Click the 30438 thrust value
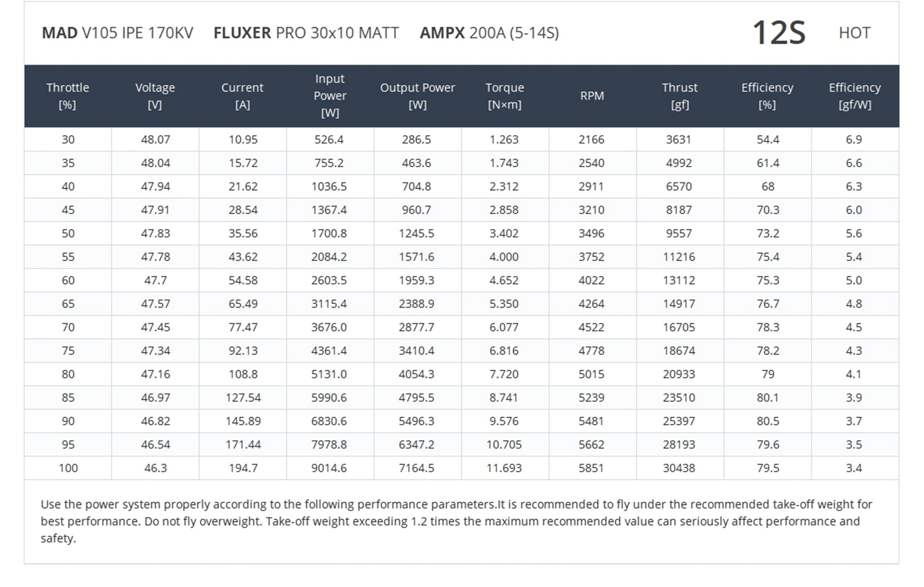The height and width of the screenshot is (587, 924). tap(679, 468)
